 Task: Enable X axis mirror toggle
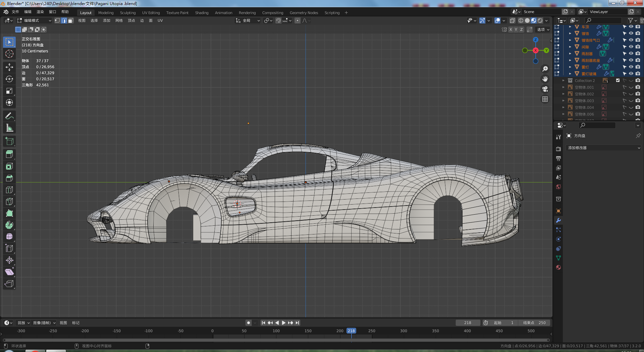pyautogui.click(x=511, y=30)
